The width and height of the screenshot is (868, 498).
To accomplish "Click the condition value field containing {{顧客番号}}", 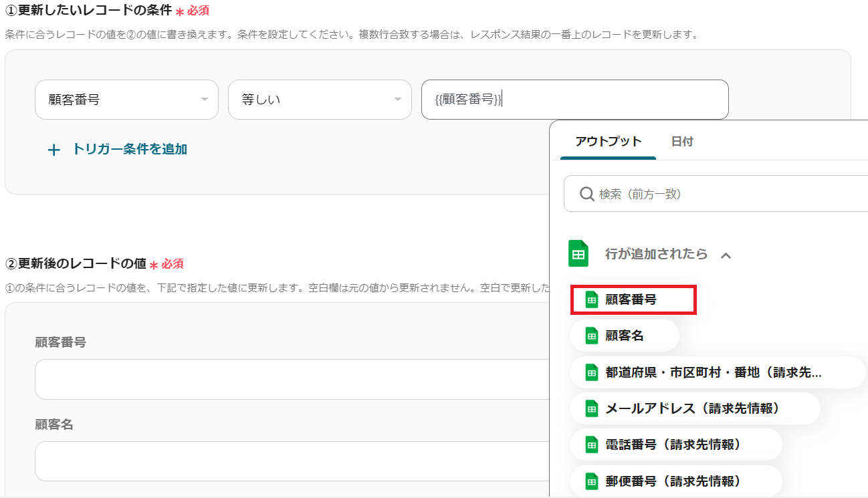I will [574, 100].
